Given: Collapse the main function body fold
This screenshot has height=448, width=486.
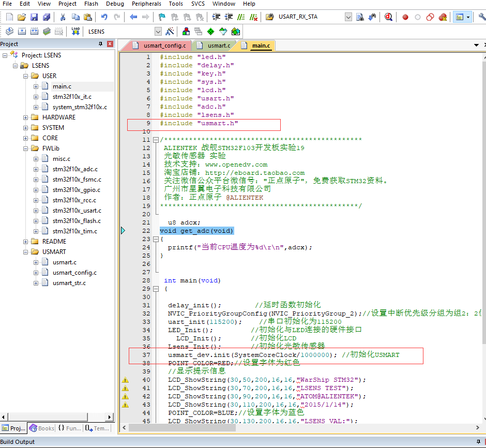Looking at the screenshot, I should pyautogui.click(x=156, y=289).
